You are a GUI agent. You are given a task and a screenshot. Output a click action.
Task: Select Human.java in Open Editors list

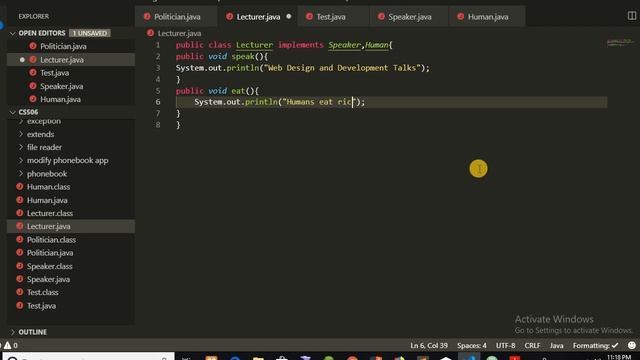(60, 99)
